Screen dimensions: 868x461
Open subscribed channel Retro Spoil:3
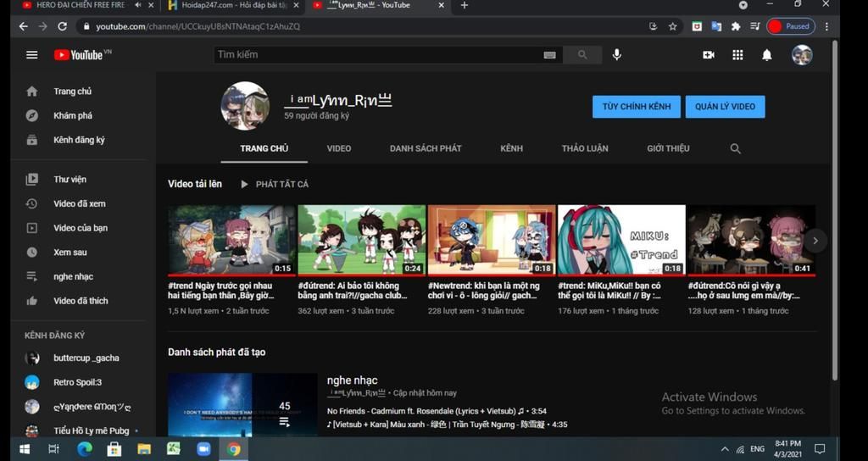(x=77, y=382)
